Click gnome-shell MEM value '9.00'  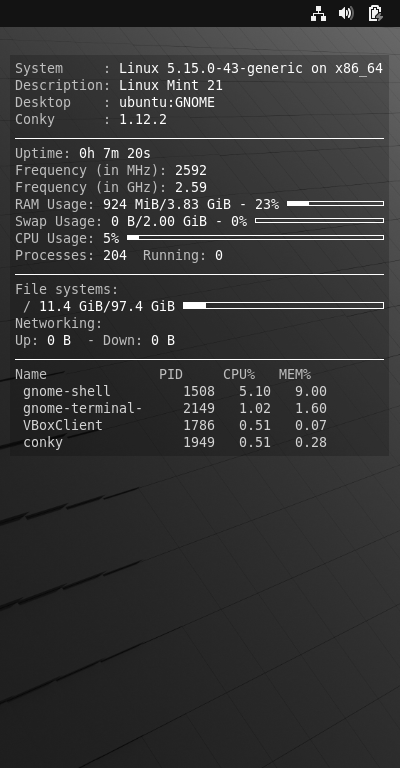pyautogui.click(x=310, y=391)
